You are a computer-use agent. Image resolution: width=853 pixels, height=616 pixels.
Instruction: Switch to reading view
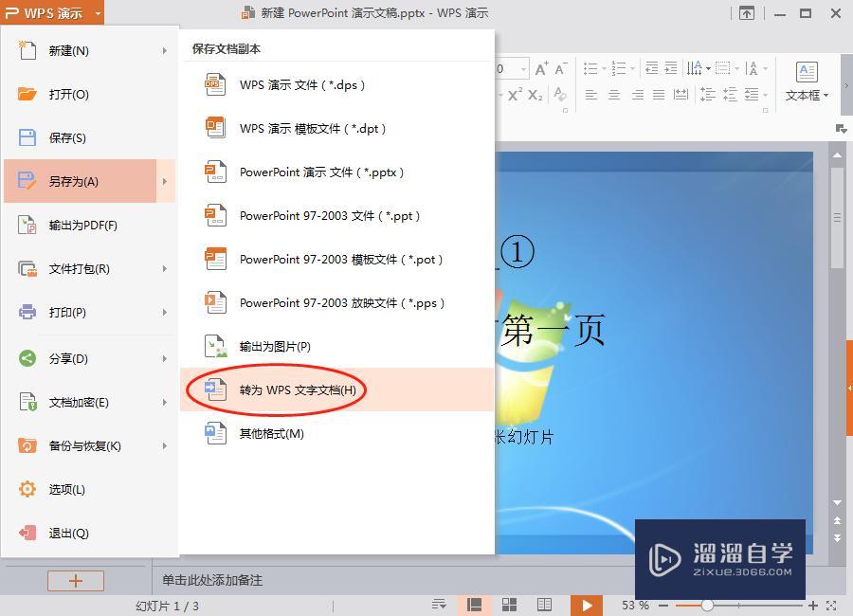tap(544, 605)
